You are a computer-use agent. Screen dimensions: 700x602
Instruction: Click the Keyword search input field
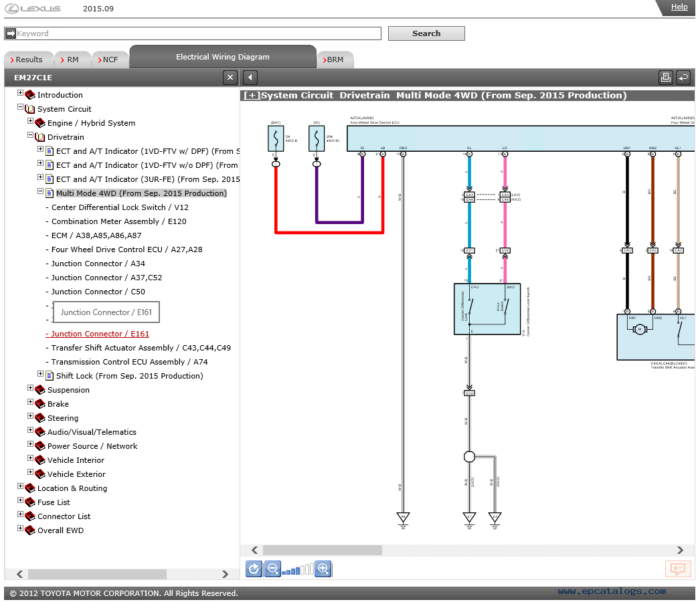[193, 33]
